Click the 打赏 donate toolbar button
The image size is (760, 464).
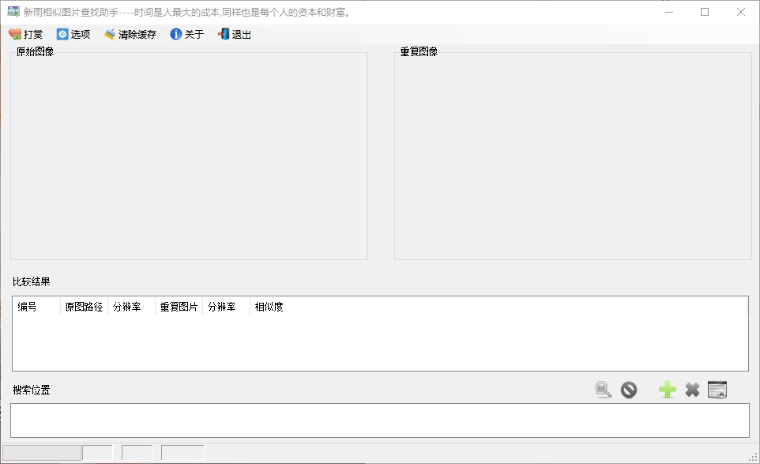coord(26,34)
